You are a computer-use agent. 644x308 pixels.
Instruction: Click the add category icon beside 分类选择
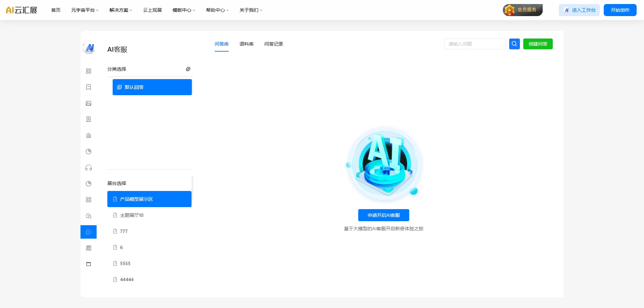tap(188, 69)
